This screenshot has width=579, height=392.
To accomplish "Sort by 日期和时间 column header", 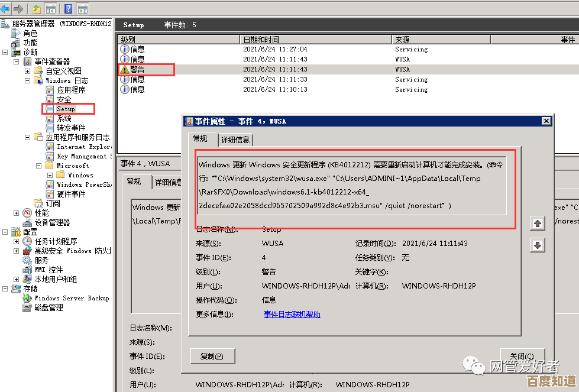I will click(x=316, y=40).
